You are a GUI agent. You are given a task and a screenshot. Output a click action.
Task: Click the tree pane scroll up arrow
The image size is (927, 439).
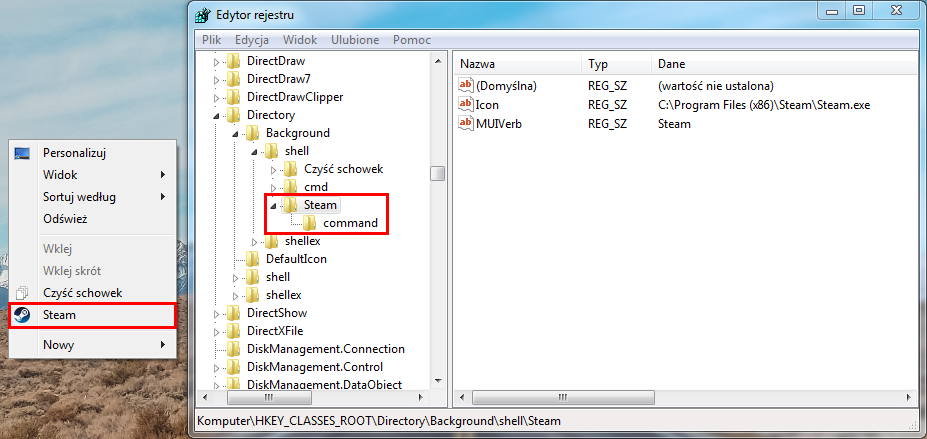(437, 60)
